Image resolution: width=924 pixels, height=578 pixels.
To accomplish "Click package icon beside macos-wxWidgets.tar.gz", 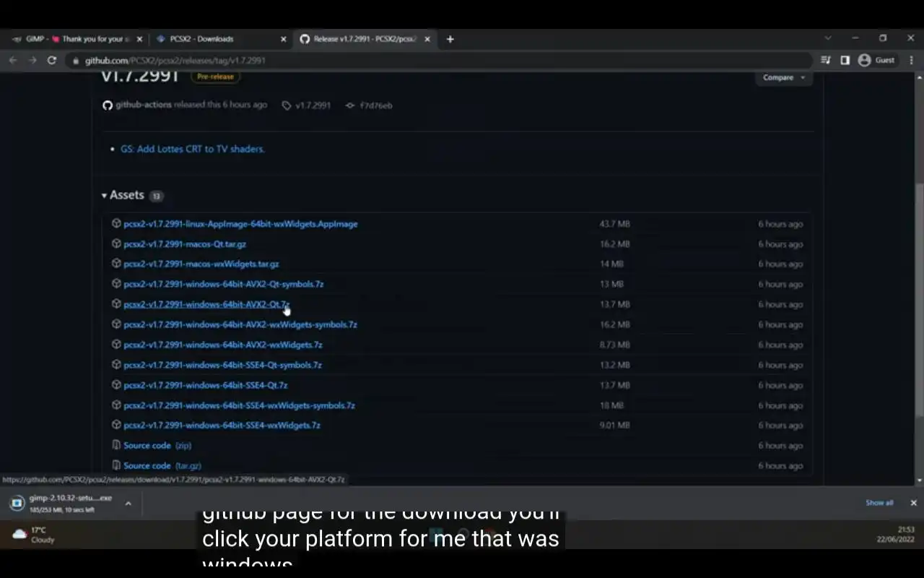I will tap(116, 264).
